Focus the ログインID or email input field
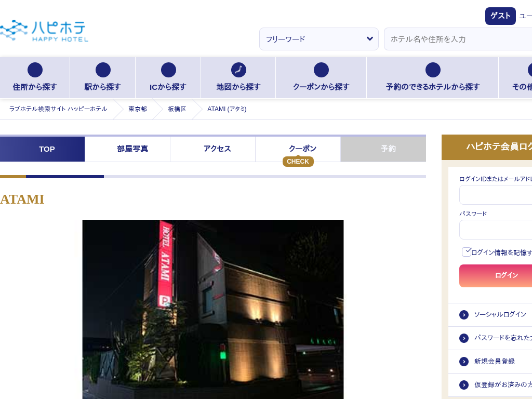The height and width of the screenshot is (399, 532). (495, 195)
